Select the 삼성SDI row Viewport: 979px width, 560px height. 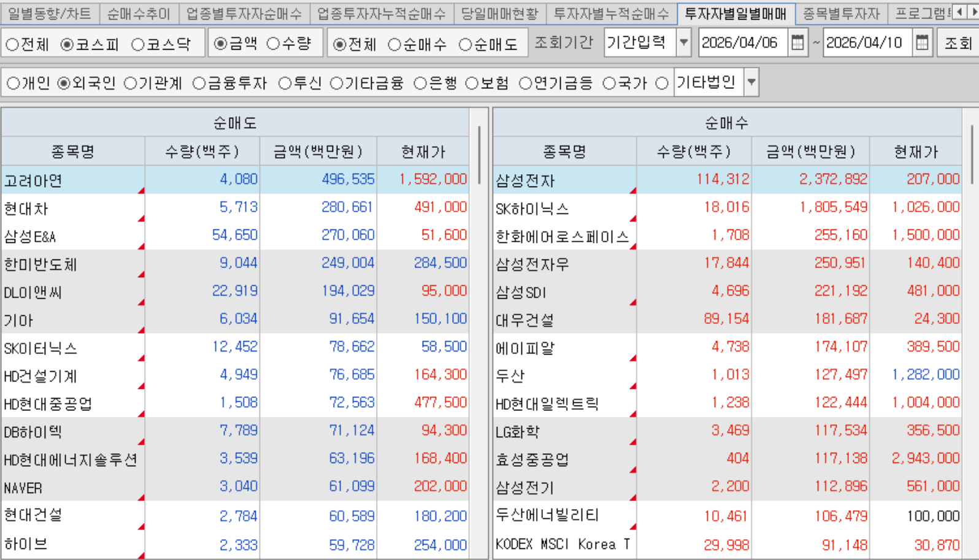point(728,292)
